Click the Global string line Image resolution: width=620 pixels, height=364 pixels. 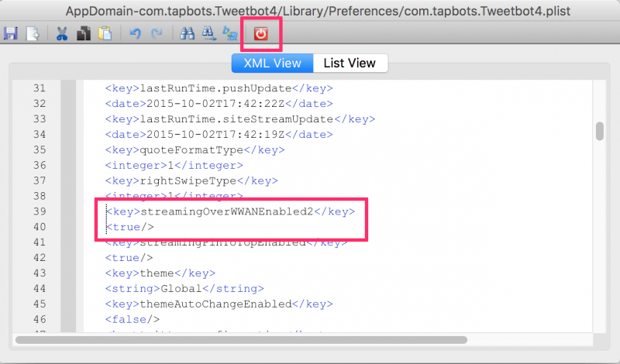(x=184, y=289)
